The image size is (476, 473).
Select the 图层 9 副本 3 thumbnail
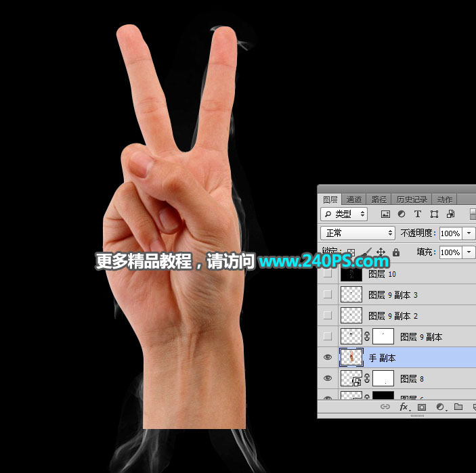click(351, 294)
